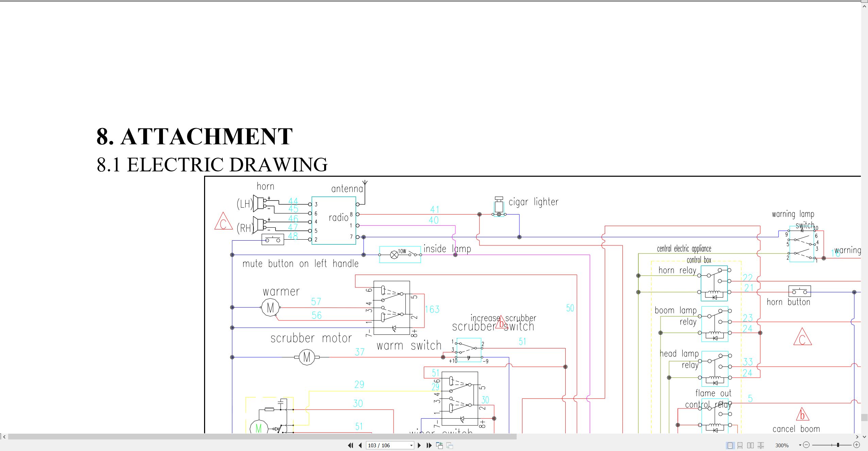Click the 'cancel boom' label
The height and width of the screenshot is (451, 868).
tap(796, 429)
